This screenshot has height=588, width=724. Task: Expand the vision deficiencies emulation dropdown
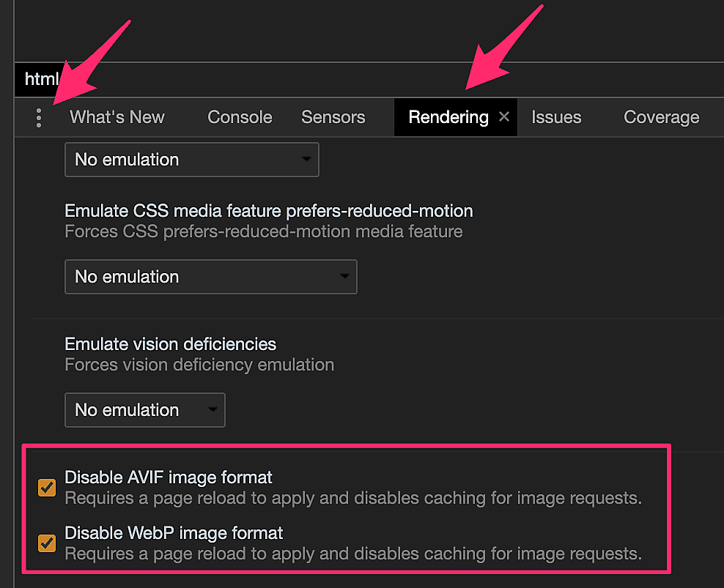(144, 410)
